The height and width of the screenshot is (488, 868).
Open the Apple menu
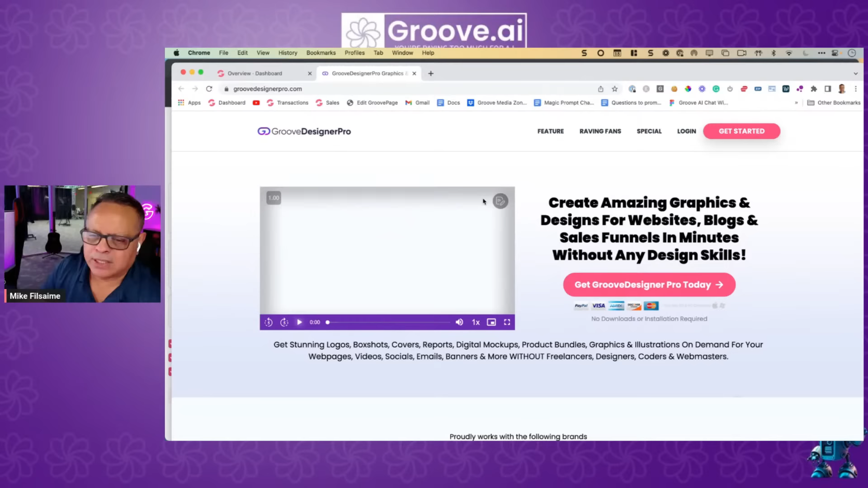[177, 53]
